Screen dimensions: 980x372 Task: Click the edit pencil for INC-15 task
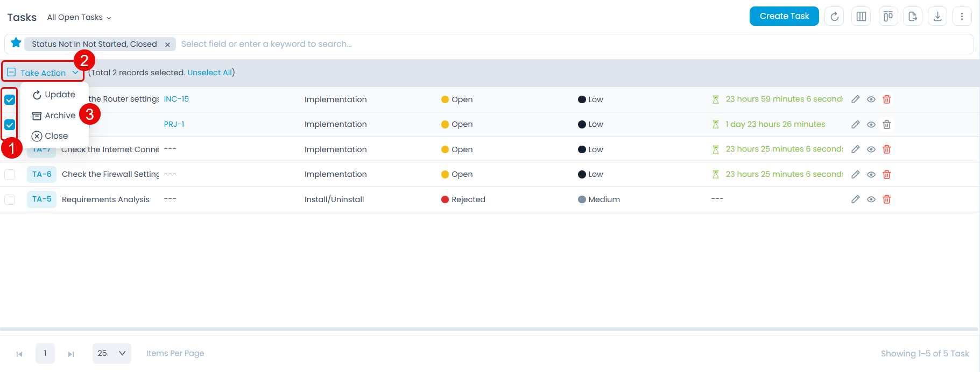855,99
